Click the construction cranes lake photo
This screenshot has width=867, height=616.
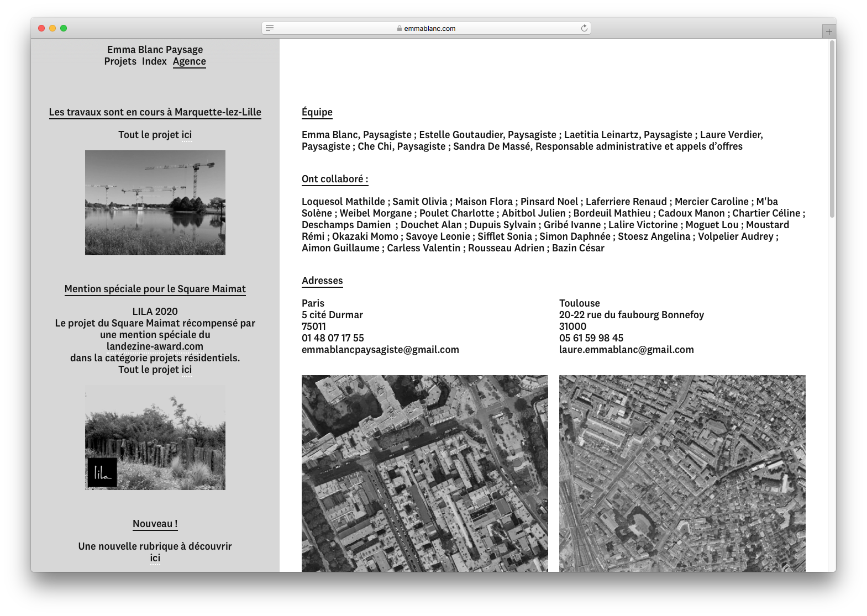click(x=155, y=203)
